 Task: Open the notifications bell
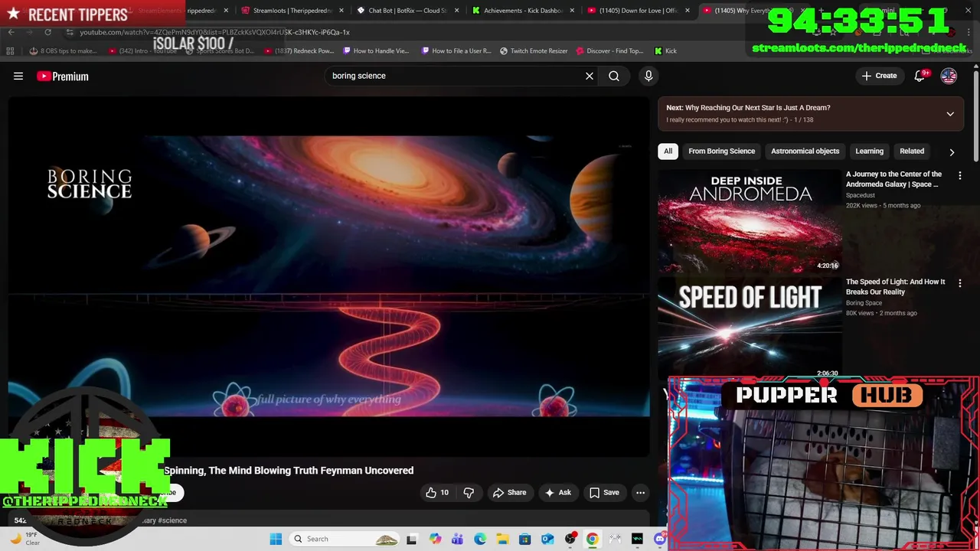pos(920,76)
